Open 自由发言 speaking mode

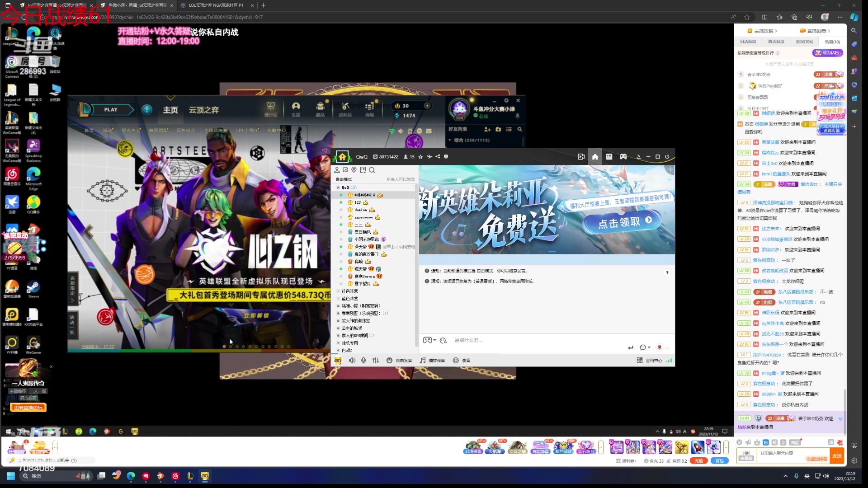(399, 360)
